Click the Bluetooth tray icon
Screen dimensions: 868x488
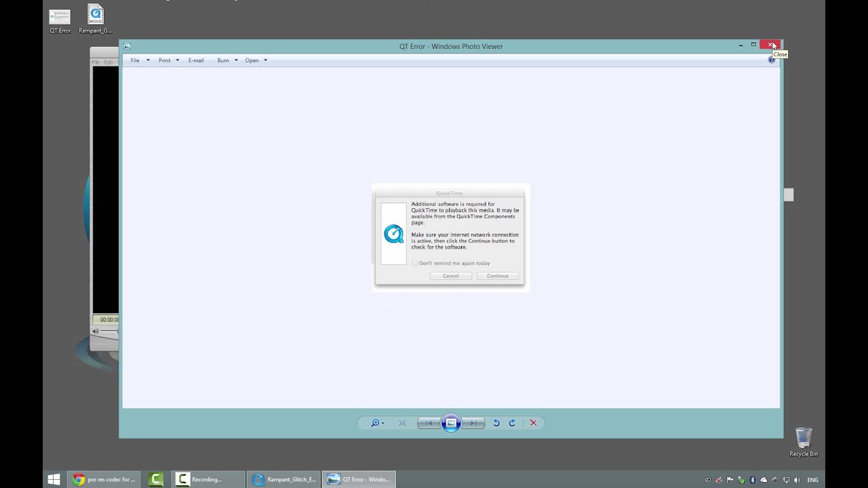[753, 480]
